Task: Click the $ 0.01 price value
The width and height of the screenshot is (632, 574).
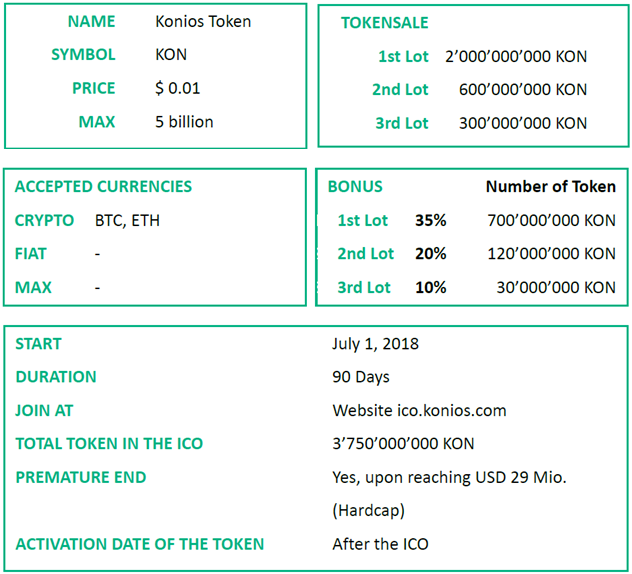Action: point(178,88)
